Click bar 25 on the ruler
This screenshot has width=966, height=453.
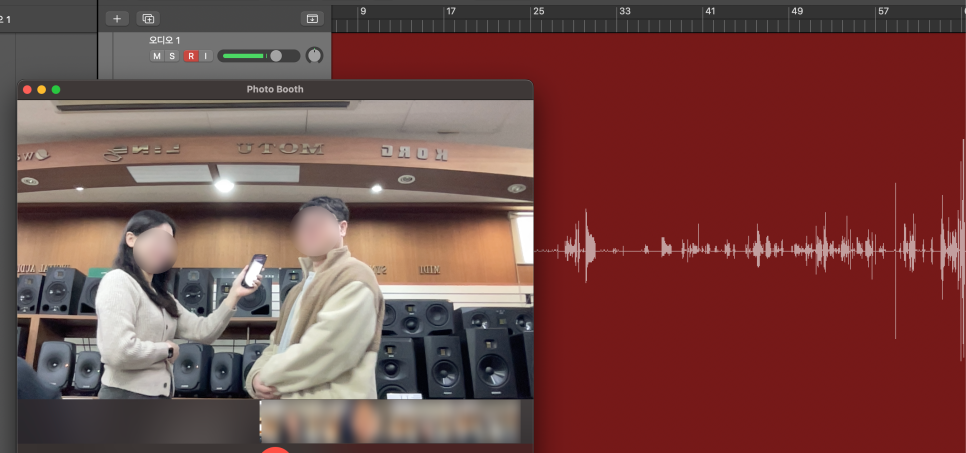[x=538, y=11]
